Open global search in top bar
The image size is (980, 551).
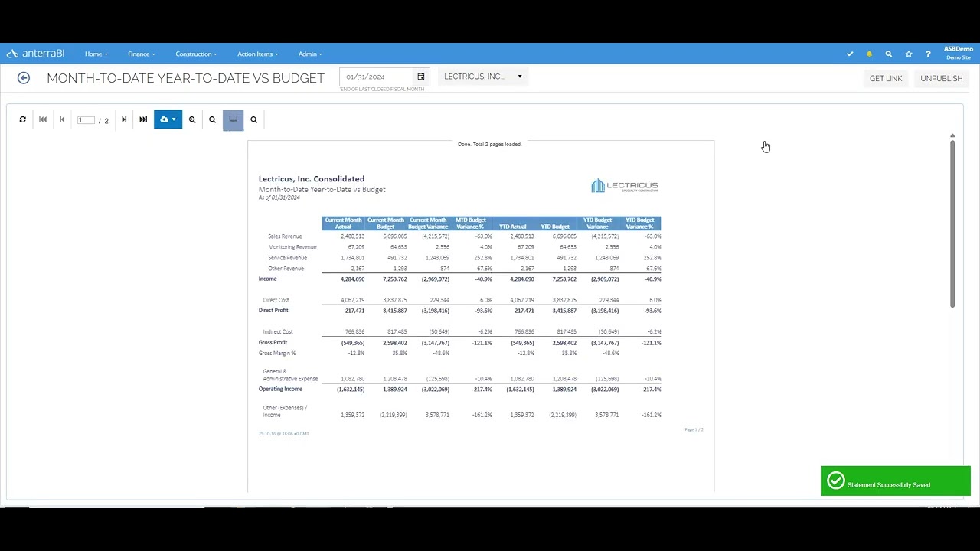tap(889, 54)
